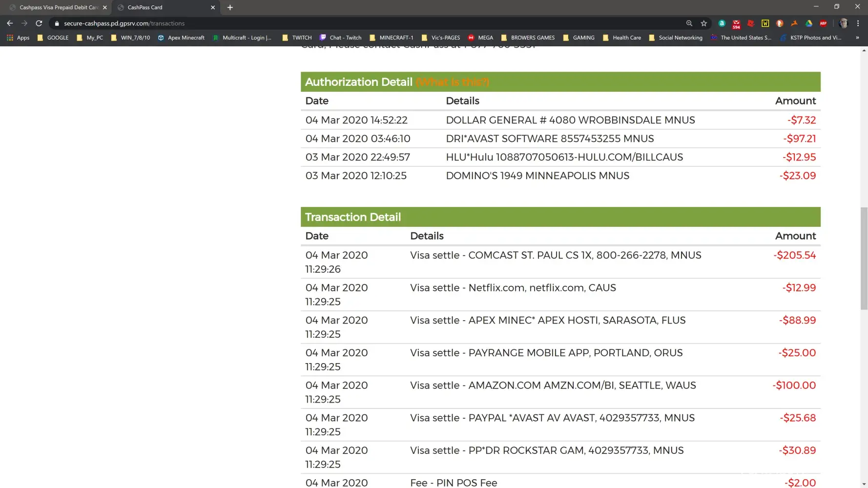This screenshot has height=488, width=868.
Task: Bookmark this page with the star icon
Action: (703, 23)
